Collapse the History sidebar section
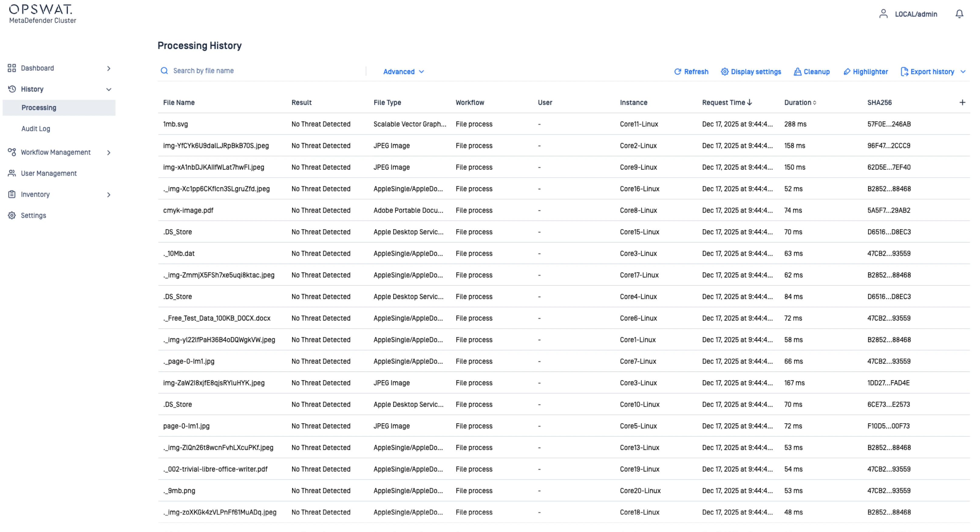 (x=109, y=90)
